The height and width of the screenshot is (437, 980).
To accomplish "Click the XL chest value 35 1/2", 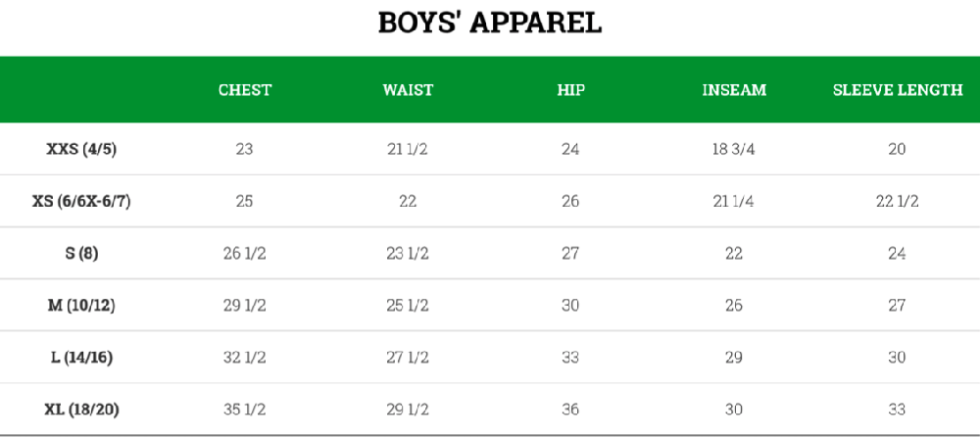I will (245, 410).
